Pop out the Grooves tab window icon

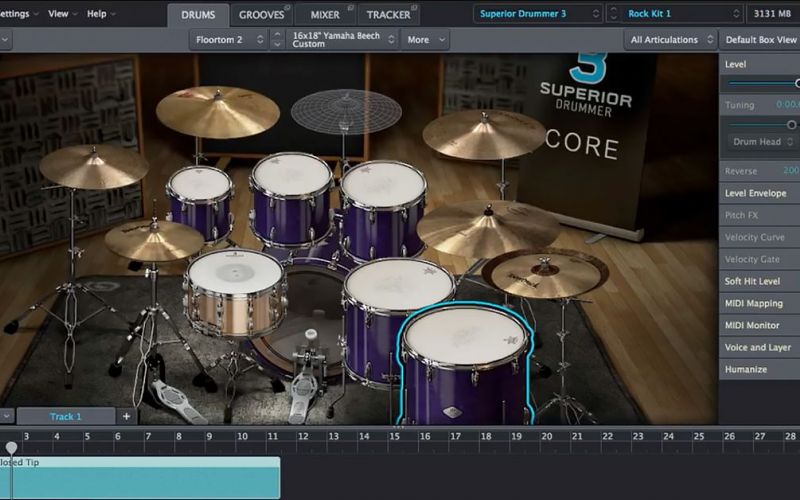coord(287,8)
